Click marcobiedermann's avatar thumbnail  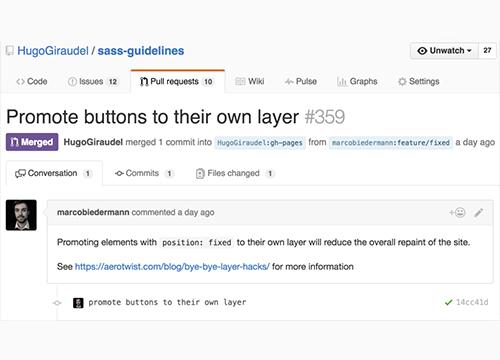pyautogui.click(x=21, y=215)
